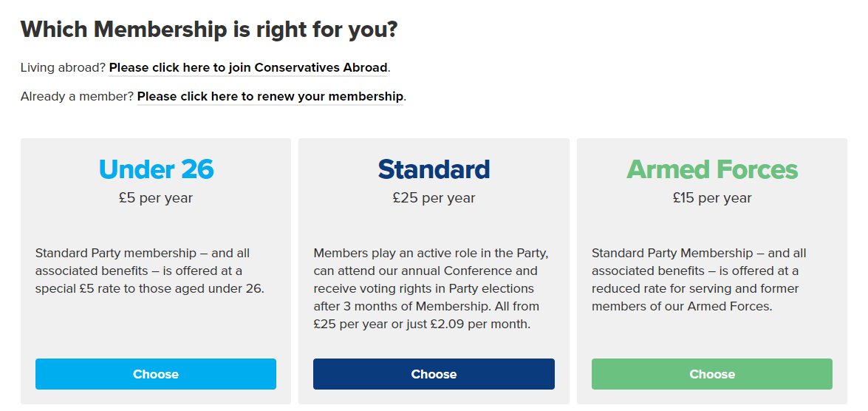868x411 pixels.
Task: Choose the Armed Forces membership
Action: tap(711, 374)
